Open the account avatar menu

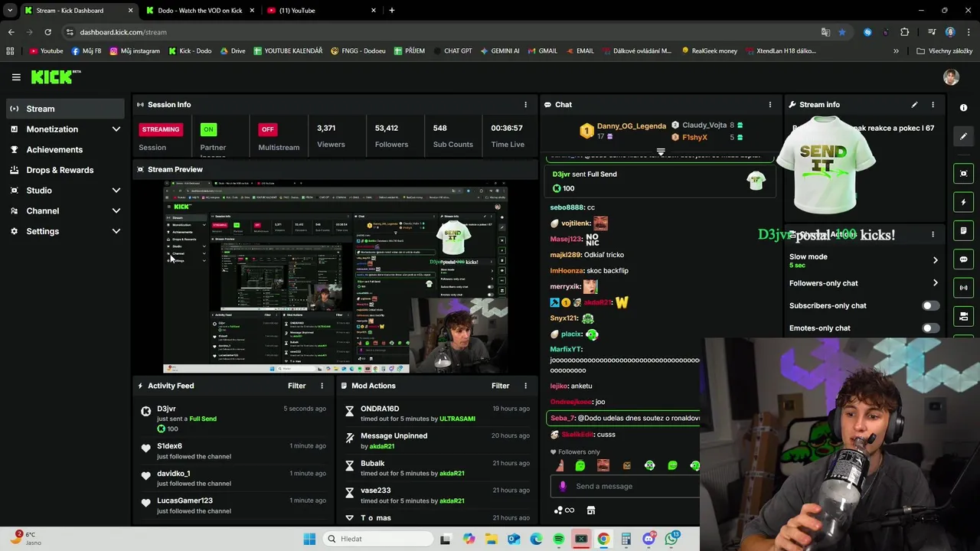coord(951,77)
